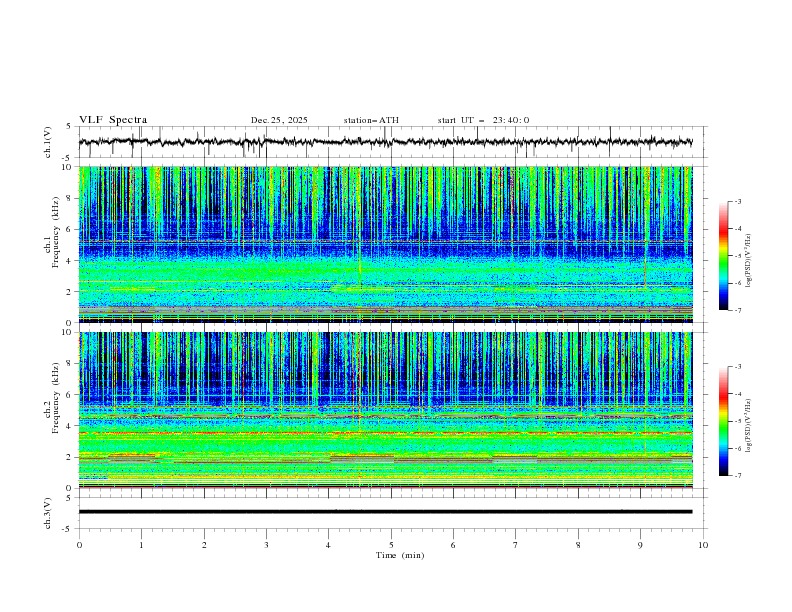Click the ch.1 colorbar value '-7'
This screenshot has width=792, height=612.
[x=737, y=310]
